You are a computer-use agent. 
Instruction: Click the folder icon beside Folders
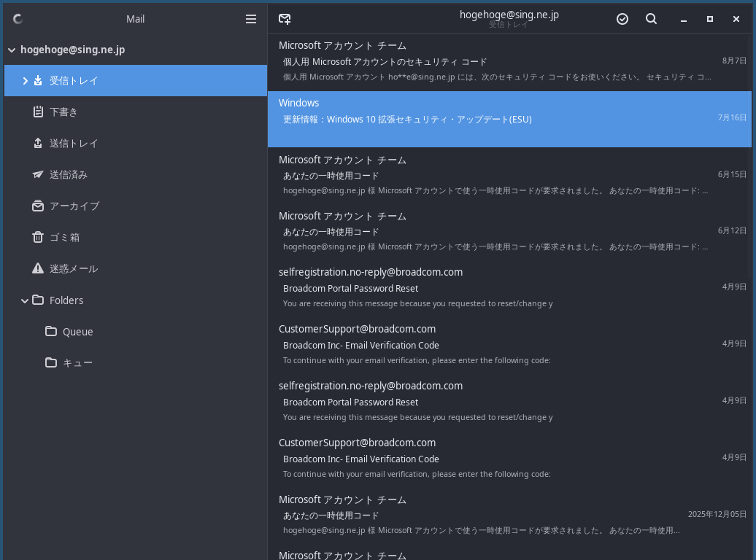[x=38, y=300]
